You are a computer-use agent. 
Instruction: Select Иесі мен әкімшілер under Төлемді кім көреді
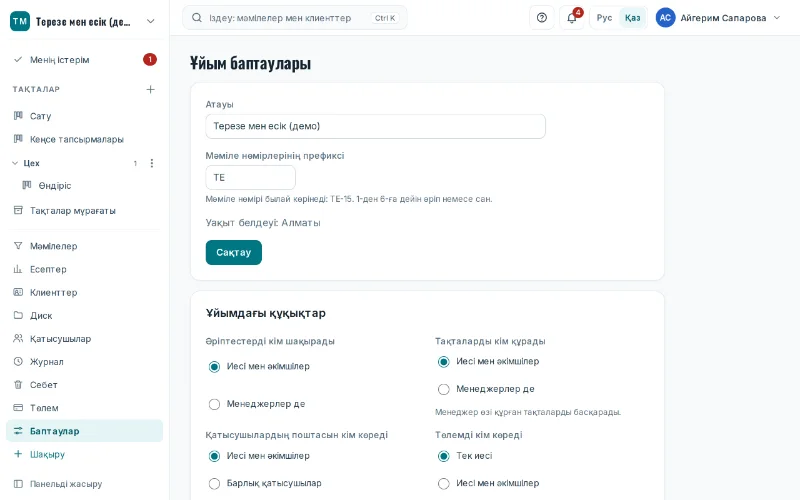pyautogui.click(x=444, y=483)
